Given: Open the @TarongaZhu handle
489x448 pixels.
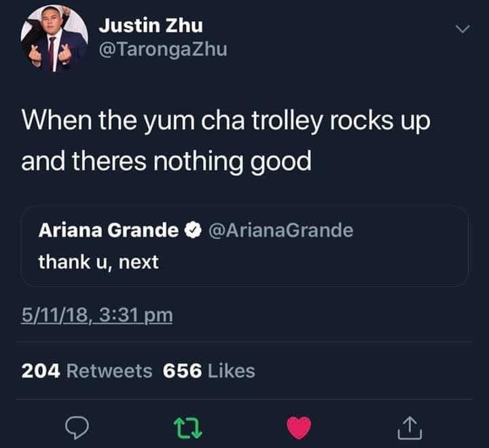Looking at the screenshot, I should pos(163,50).
